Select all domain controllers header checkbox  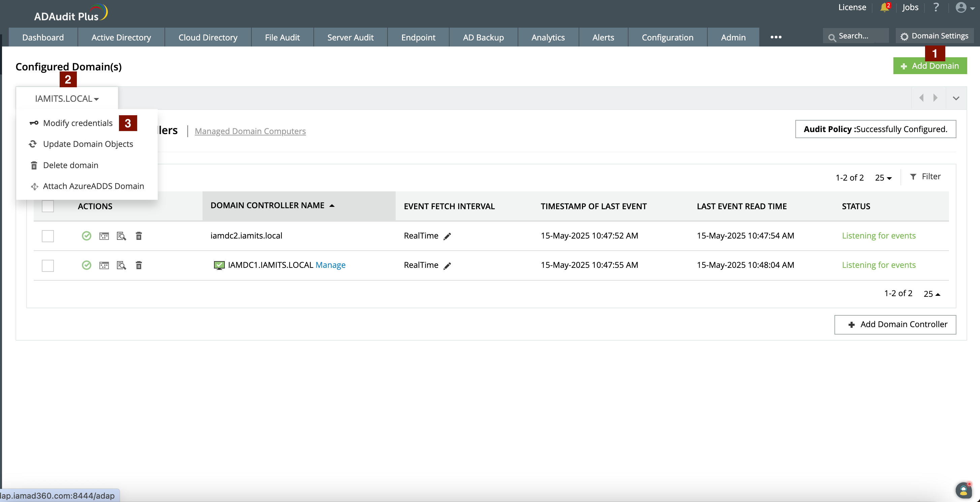[48, 206]
